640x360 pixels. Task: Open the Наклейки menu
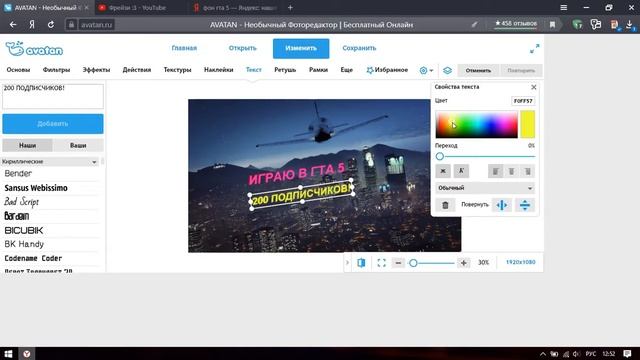pyautogui.click(x=218, y=70)
